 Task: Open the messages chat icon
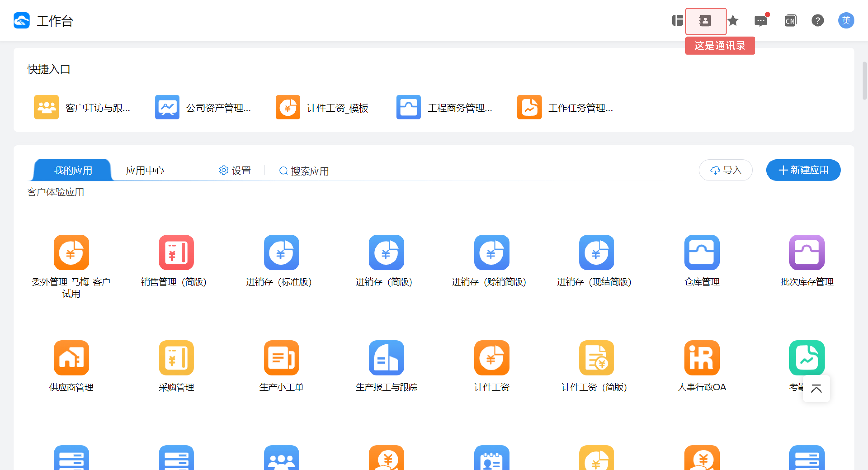[x=761, y=21]
